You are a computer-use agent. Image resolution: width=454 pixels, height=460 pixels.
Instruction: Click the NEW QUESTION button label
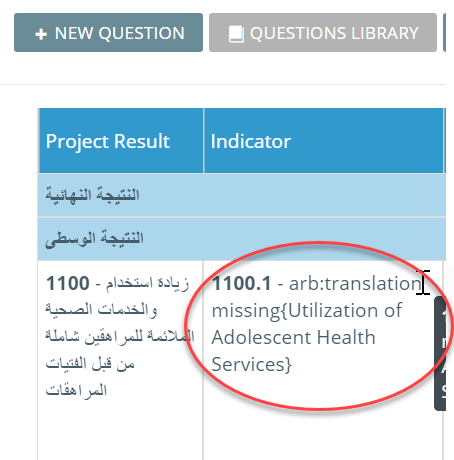pos(120,33)
